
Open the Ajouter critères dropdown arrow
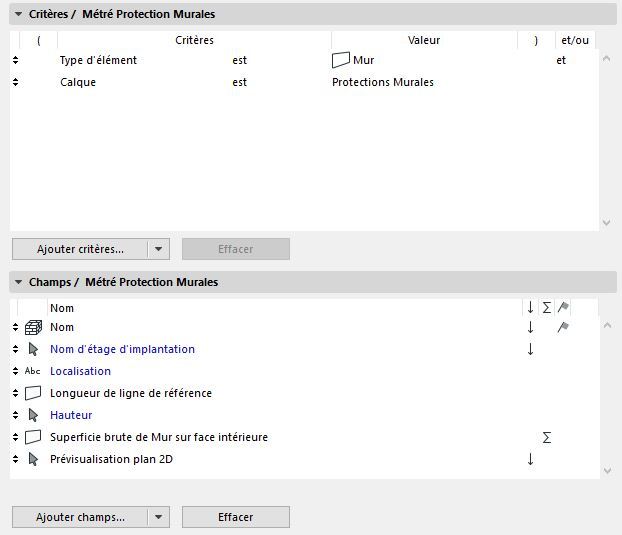click(x=160, y=249)
